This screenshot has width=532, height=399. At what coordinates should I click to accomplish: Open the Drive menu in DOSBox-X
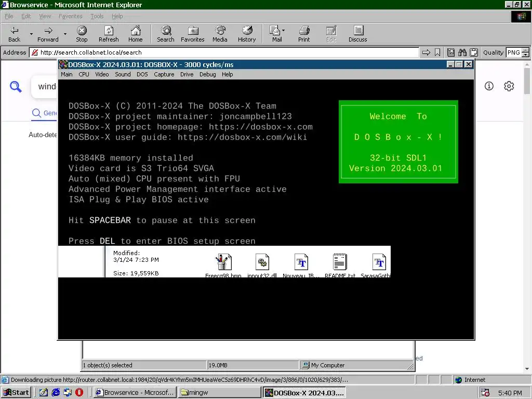point(187,74)
